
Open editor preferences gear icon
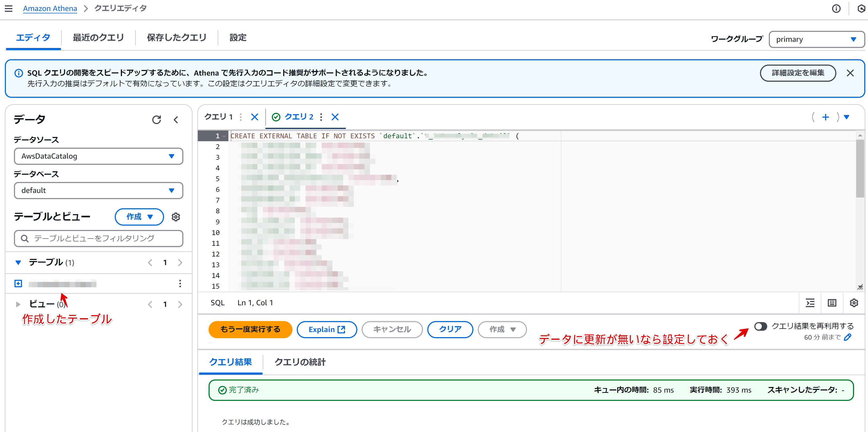[854, 303]
